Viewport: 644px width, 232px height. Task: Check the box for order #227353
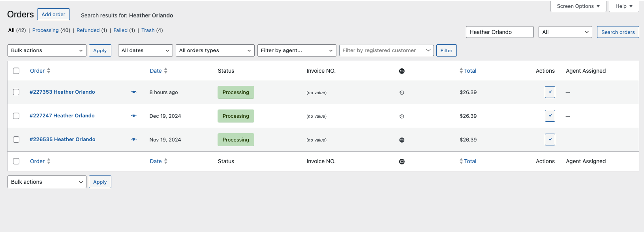(16, 92)
